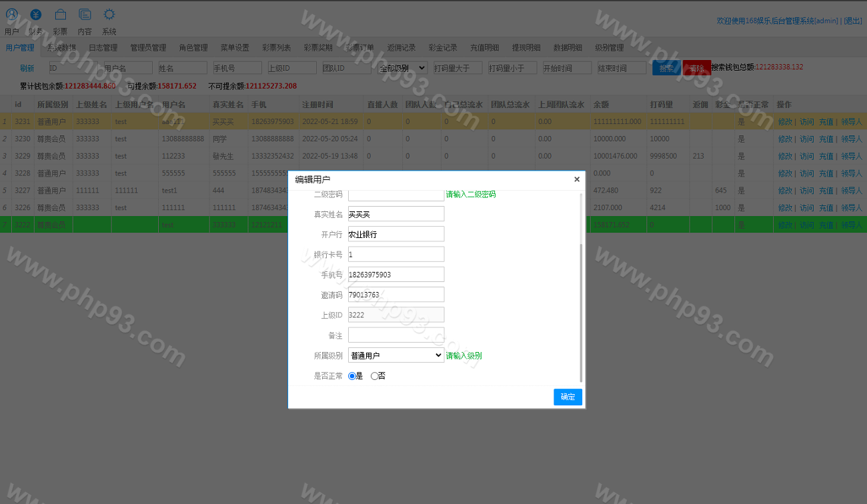Click 退出 logout link
Viewport: 867px width, 504px height.
pos(853,21)
